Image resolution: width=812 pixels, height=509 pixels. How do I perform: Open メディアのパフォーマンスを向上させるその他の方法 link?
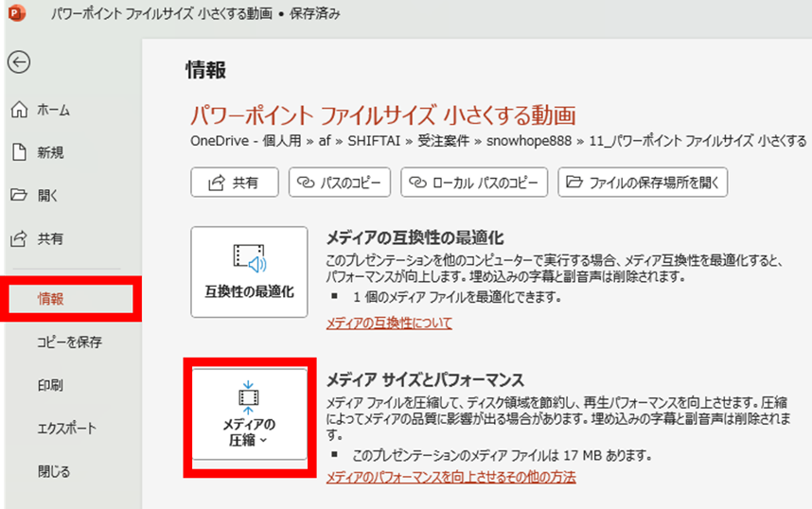point(450,477)
